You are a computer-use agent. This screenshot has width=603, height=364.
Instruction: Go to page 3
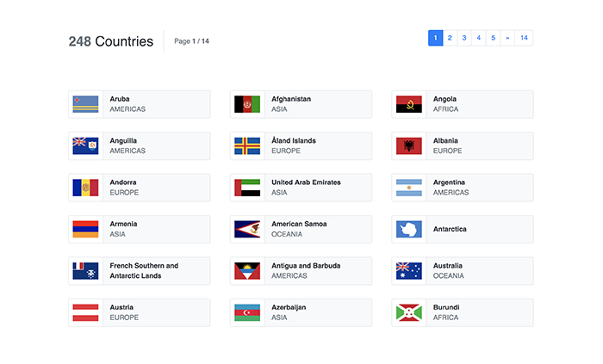pyautogui.click(x=464, y=38)
